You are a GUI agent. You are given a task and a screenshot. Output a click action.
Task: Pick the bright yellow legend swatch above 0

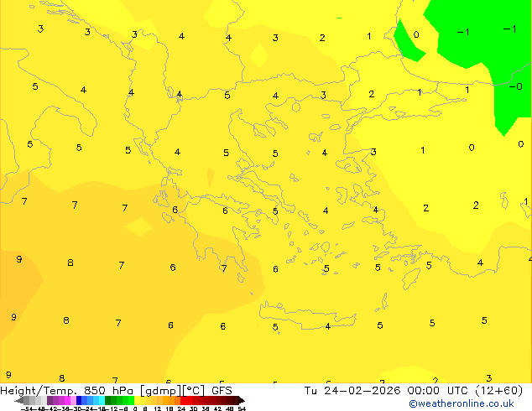pos(137,400)
